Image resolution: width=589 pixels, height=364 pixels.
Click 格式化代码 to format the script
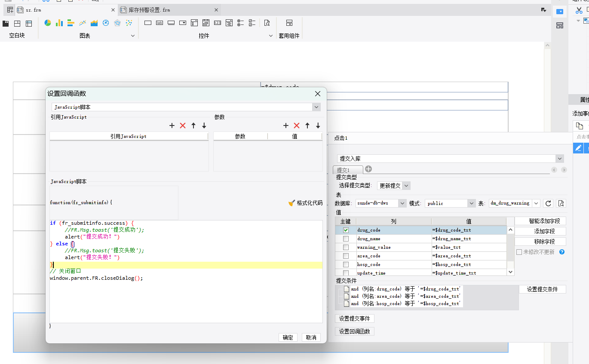click(305, 203)
